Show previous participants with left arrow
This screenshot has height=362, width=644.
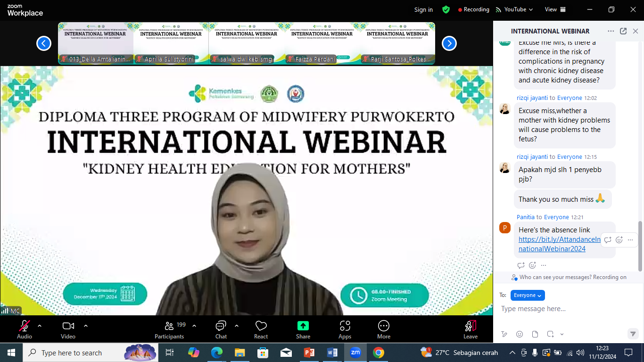click(x=44, y=43)
